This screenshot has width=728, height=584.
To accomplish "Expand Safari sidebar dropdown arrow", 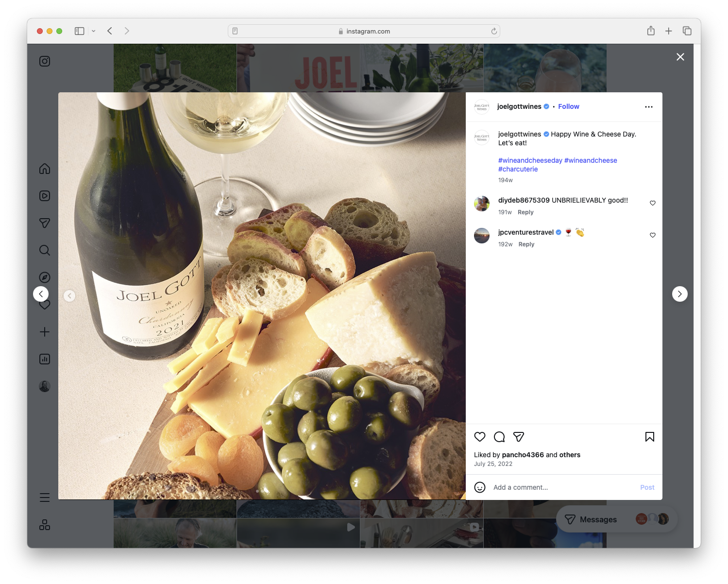I will pos(93,31).
